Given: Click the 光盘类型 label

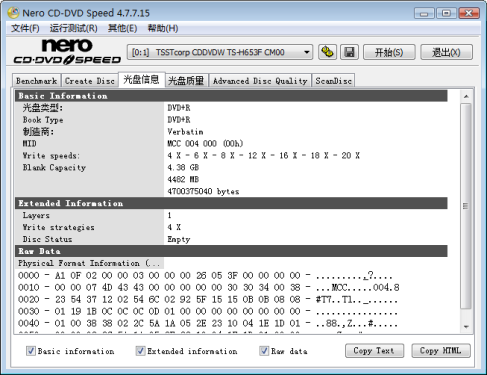Looking at the screenshot, I should [x=43, y=108].
